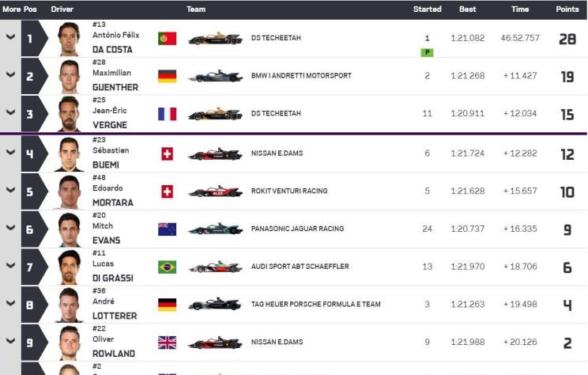588x375 pixels.
Task: Sort by the Started column header
Action: (x=427, y=9)
